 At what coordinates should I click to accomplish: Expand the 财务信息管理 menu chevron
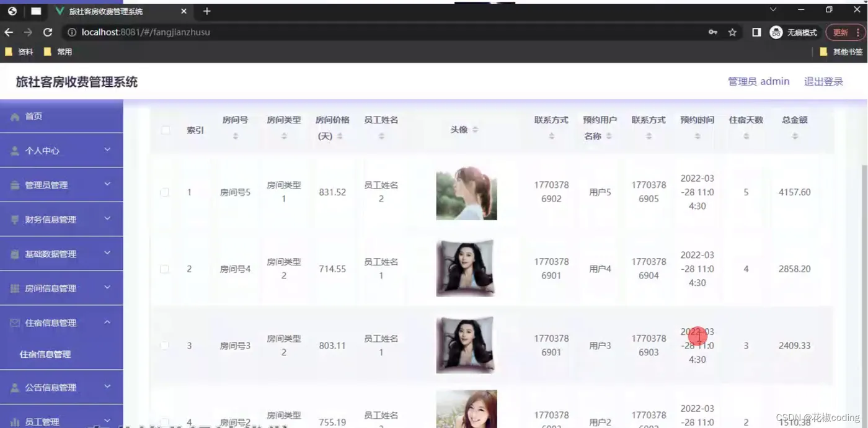click(x=107, y=219)
